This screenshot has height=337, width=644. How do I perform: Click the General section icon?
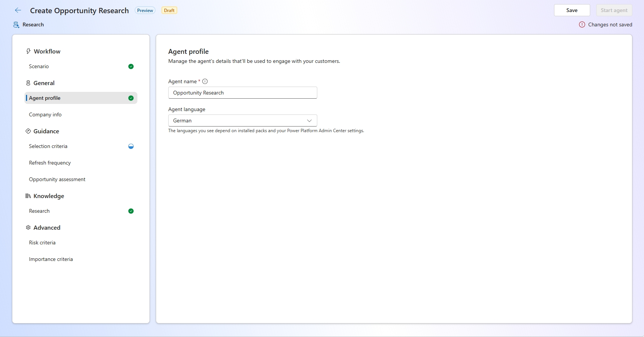click(28, 83)
